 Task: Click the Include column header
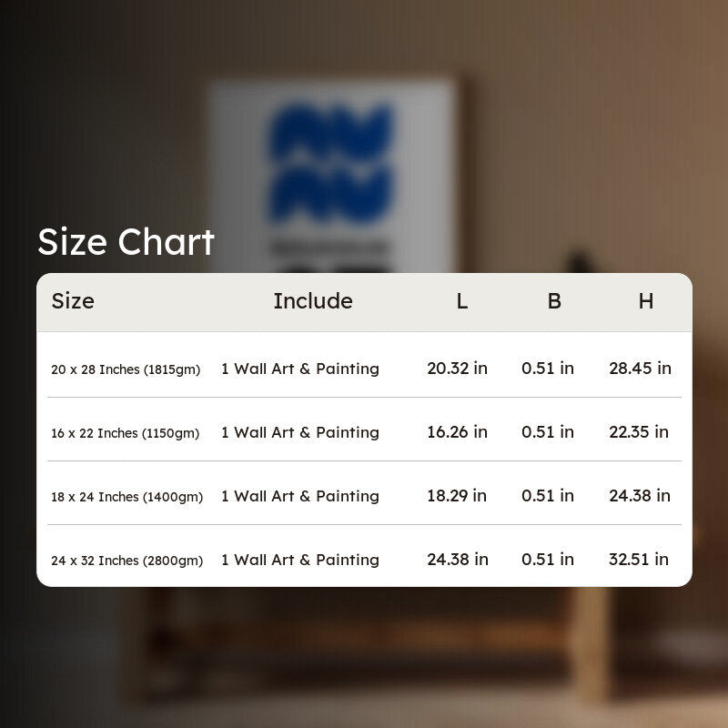(x=313, y=301)
